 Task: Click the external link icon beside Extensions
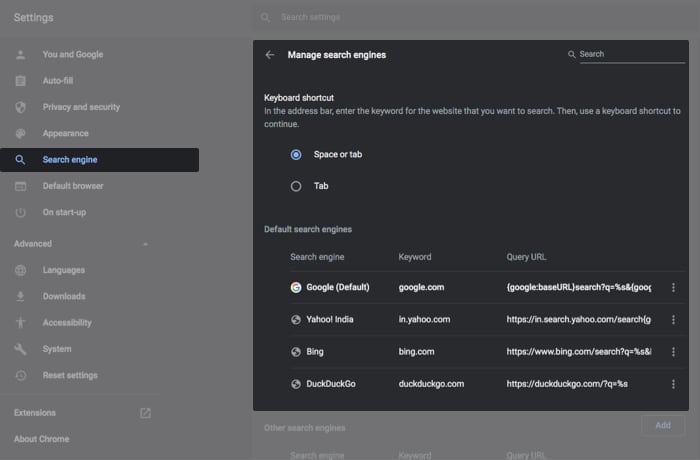(145, 413)
